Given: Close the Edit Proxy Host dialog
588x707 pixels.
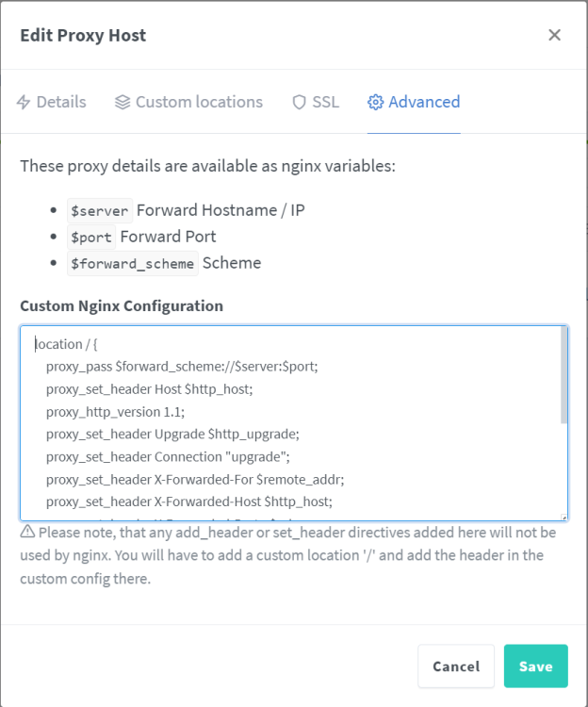Looking at the screenshot, I should [554, 35].
